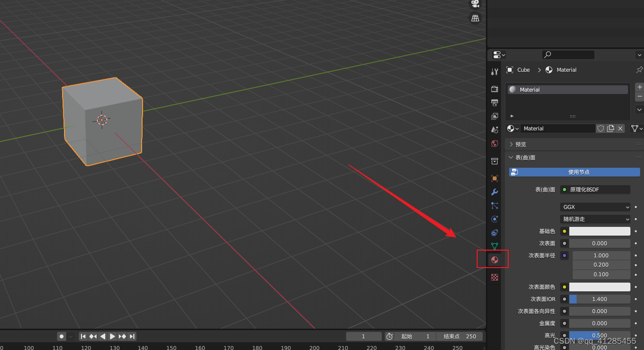
Task: Play animation forward
Action: tap(113, 336)
